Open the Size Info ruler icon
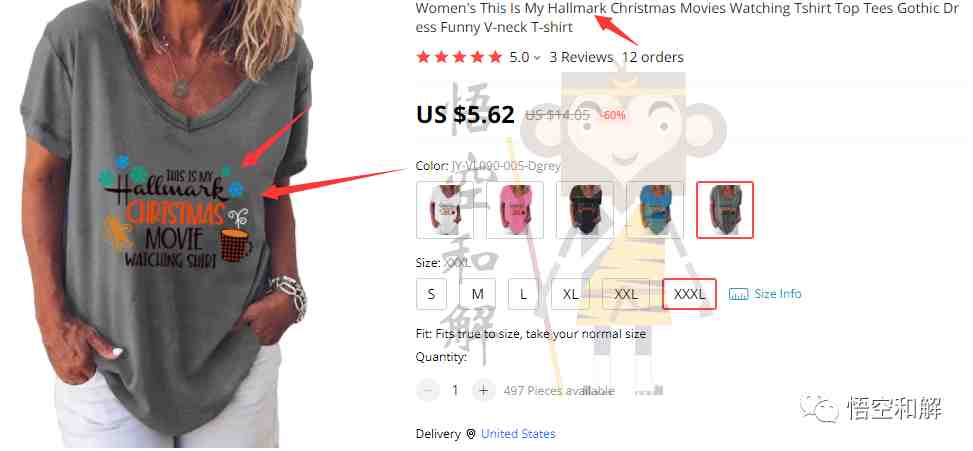The image size is (973, 451). 738,294
